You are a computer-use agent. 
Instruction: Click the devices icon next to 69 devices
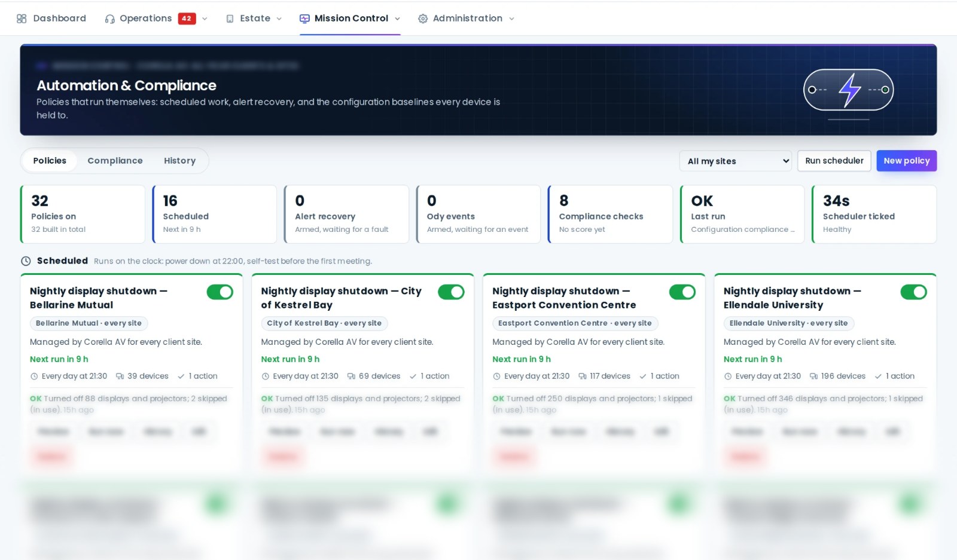pyautogui.click(x=351, y=377)
